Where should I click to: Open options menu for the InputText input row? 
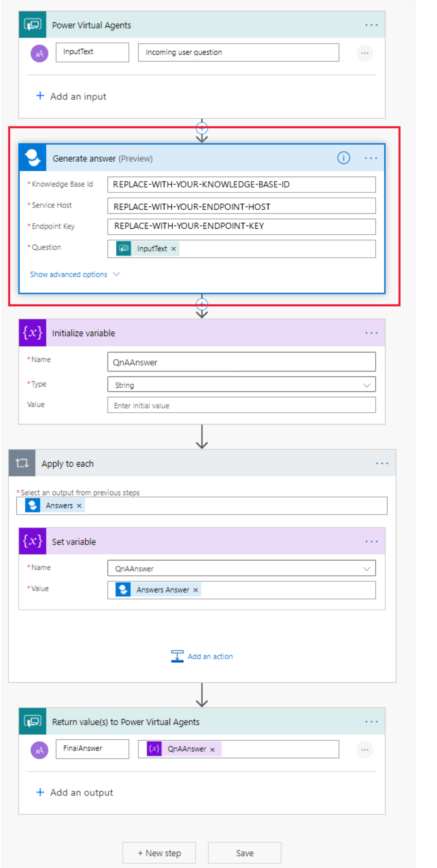click(x=365, y=53)
